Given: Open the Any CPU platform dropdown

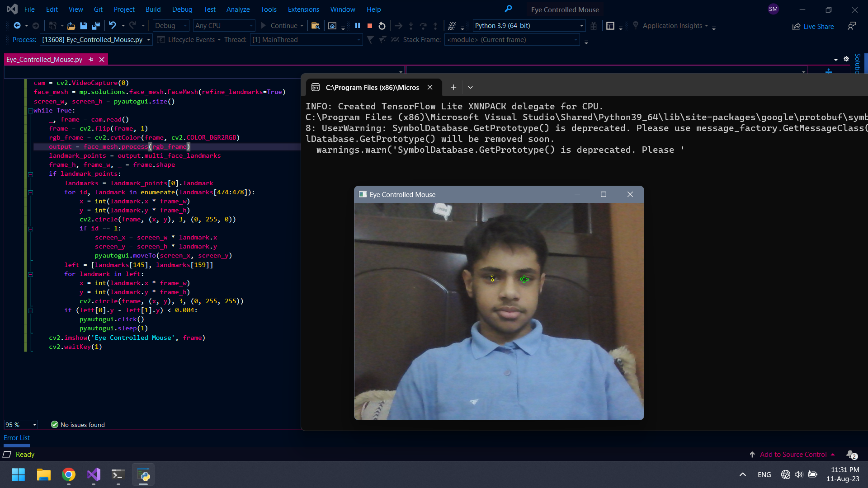Looking at the screenshot, I should [224, 26].
